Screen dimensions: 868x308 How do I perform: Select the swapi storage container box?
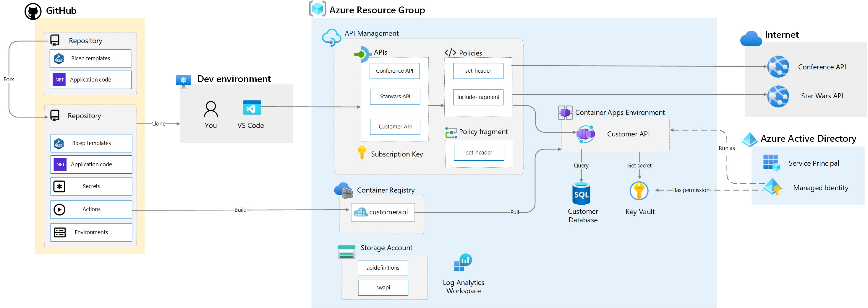383,287
